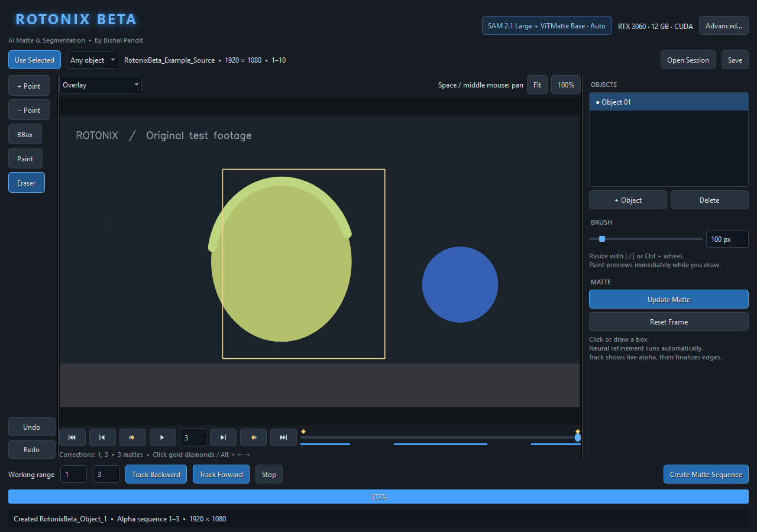Start Track Forward
Image resolution: width=757 pixels, height=532 pixels.
(x=221, y=475)
